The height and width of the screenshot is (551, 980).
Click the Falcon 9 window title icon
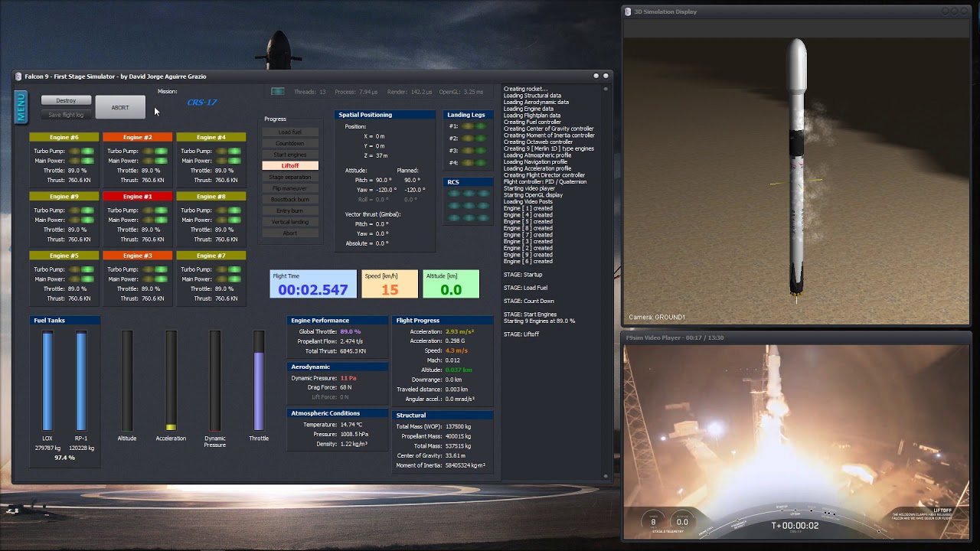pyautogui.click(x=18, y=77)
